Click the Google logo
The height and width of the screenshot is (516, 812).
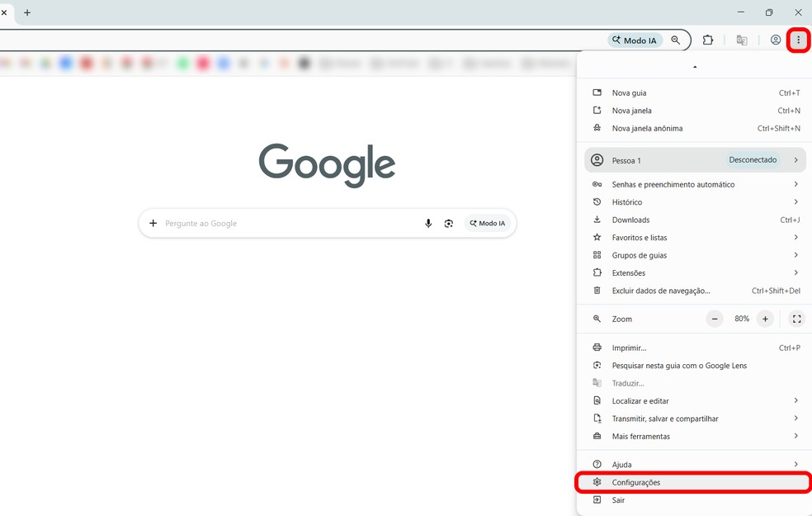[328, 165]
